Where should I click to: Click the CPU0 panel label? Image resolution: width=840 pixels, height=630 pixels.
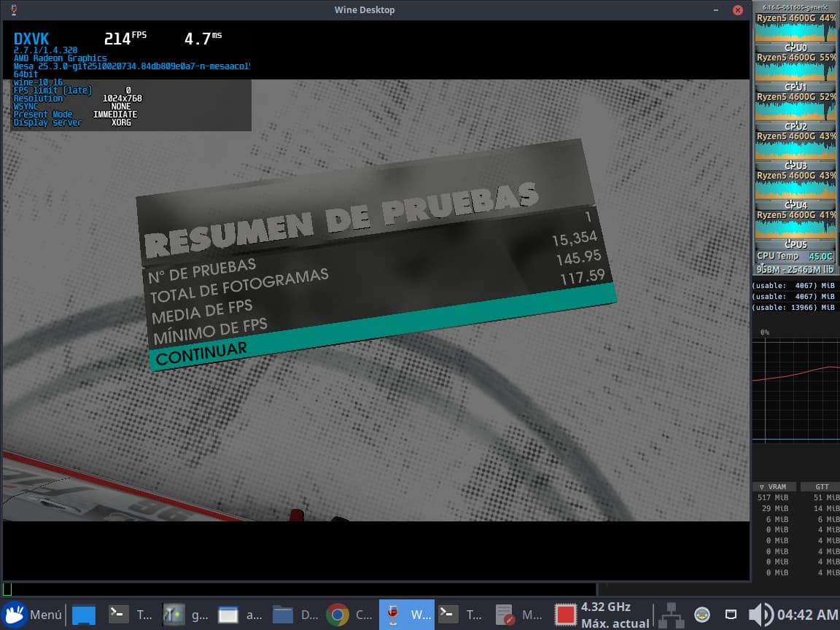click(x=795, y=47)
